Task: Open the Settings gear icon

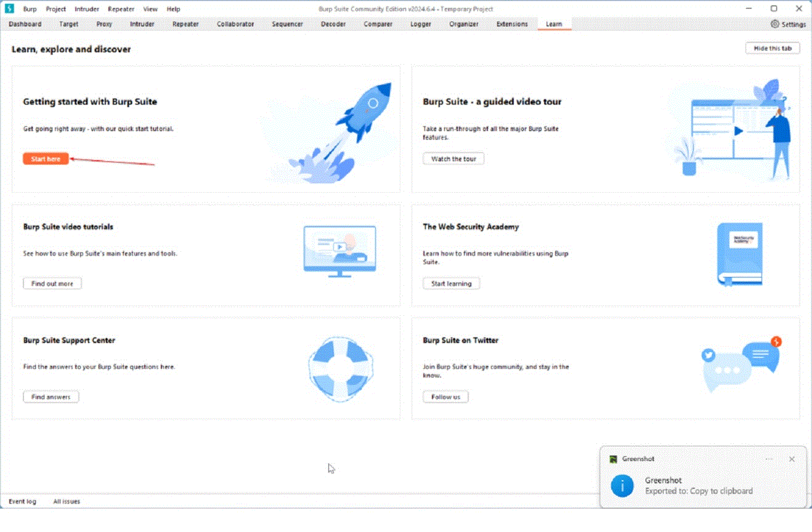Action: 775,24
